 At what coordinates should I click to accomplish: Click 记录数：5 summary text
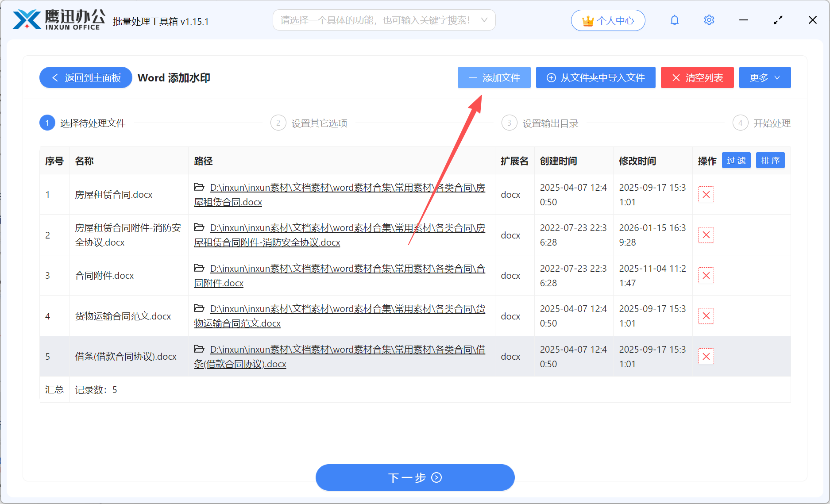coord(96,390)
